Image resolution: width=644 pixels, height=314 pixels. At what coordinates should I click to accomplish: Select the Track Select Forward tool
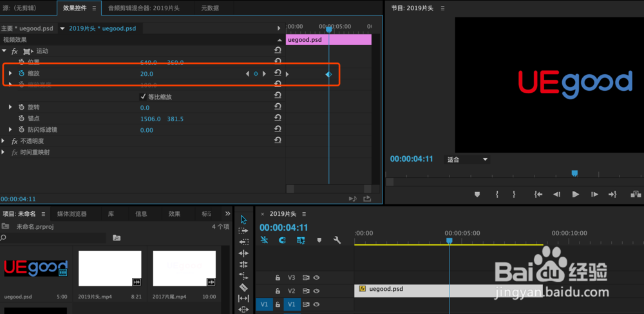(243, 231)
